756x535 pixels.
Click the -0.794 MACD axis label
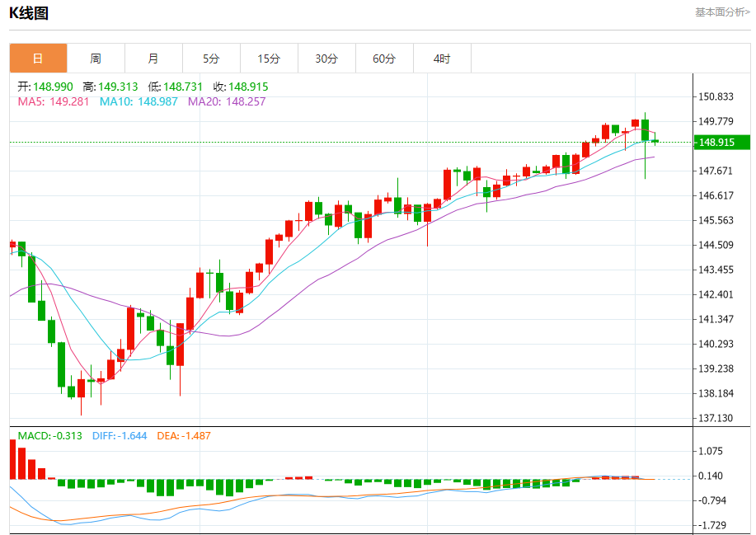712,500
